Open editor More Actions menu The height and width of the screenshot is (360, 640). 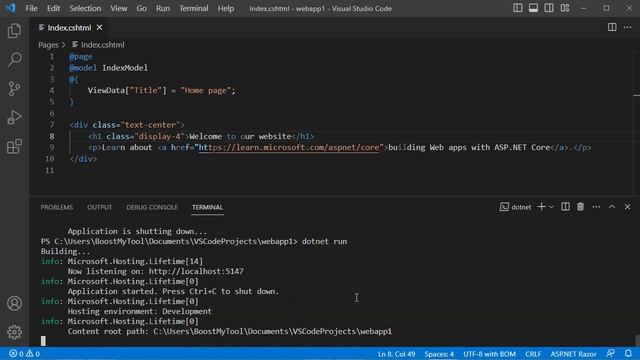pos(627,27)
